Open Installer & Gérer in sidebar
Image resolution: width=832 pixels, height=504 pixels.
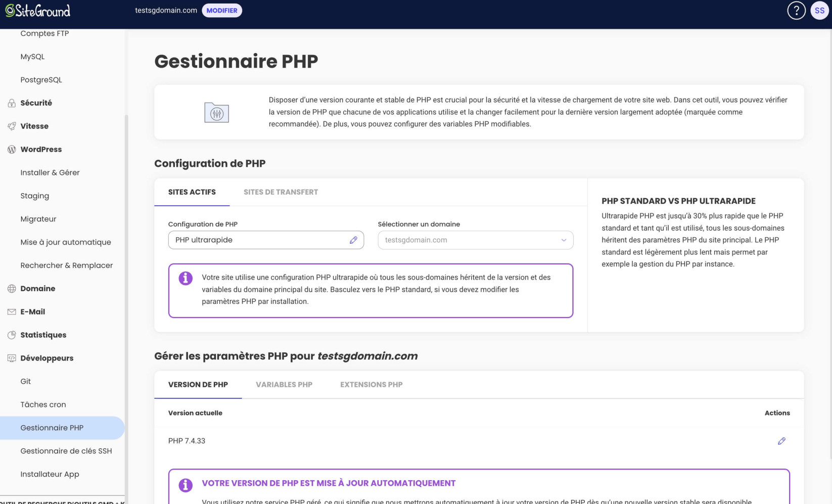click(x=50, y=173)
